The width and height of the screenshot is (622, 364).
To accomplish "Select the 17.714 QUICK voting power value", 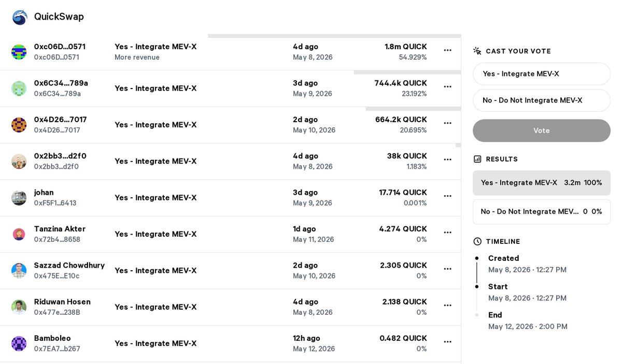I will click(x=403, y=193).
